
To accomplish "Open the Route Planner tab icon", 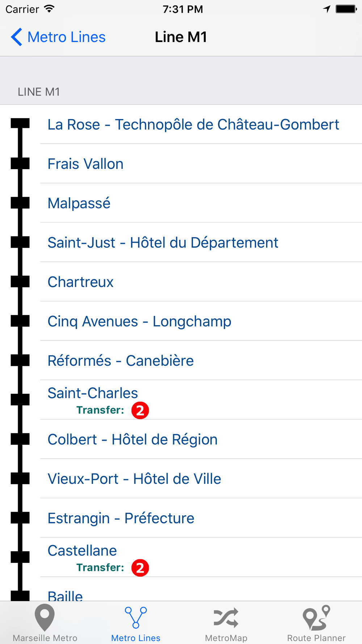I will [x=316, y=618].
